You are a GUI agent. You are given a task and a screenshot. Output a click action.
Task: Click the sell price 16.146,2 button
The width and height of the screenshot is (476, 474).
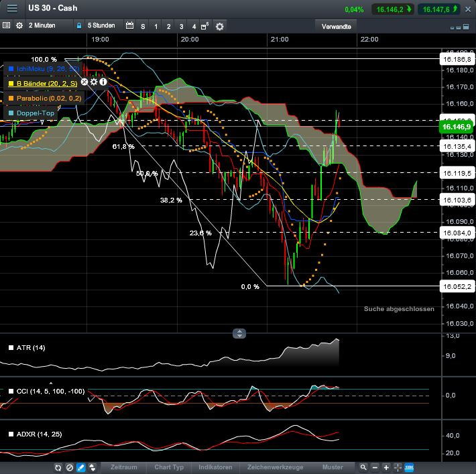tap(394, 9)
